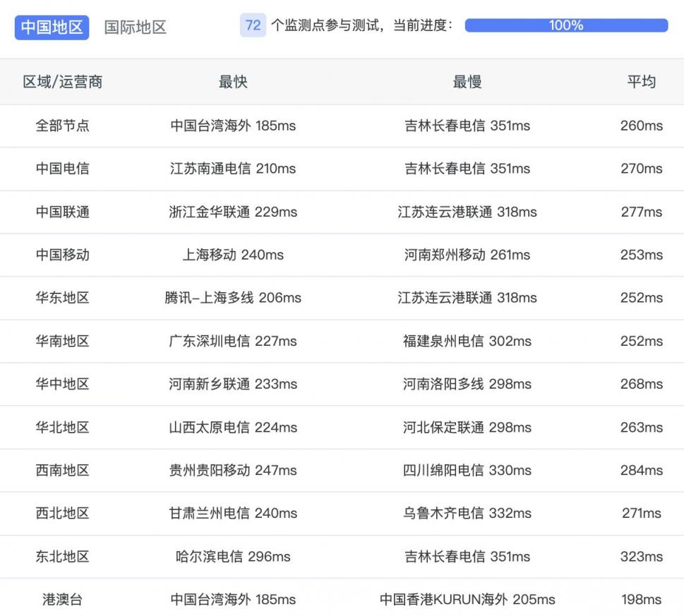Select the 中国联通 row label

tap(63, 212)
